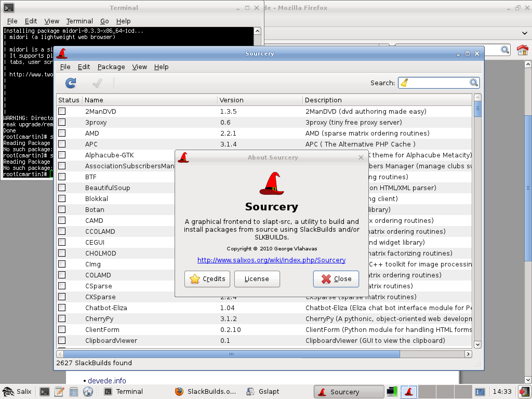This screenshot has width=532, height=399.
Task: Click the tray icon left of the clock
Action: point(480,392)
